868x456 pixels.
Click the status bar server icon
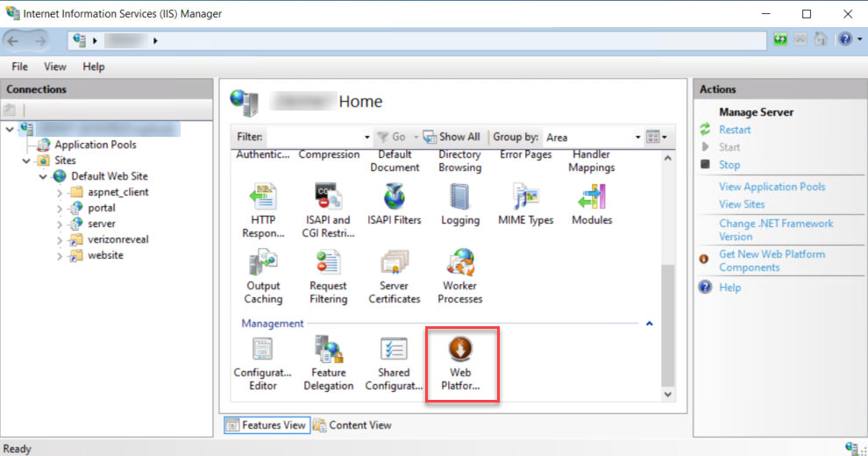pyautogui.click(x=852, y=448)
